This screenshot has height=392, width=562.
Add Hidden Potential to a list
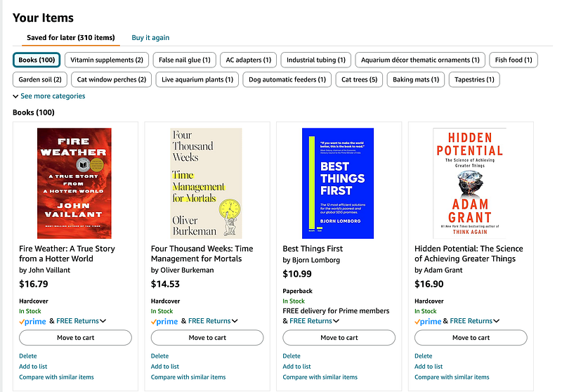point(429,366)
